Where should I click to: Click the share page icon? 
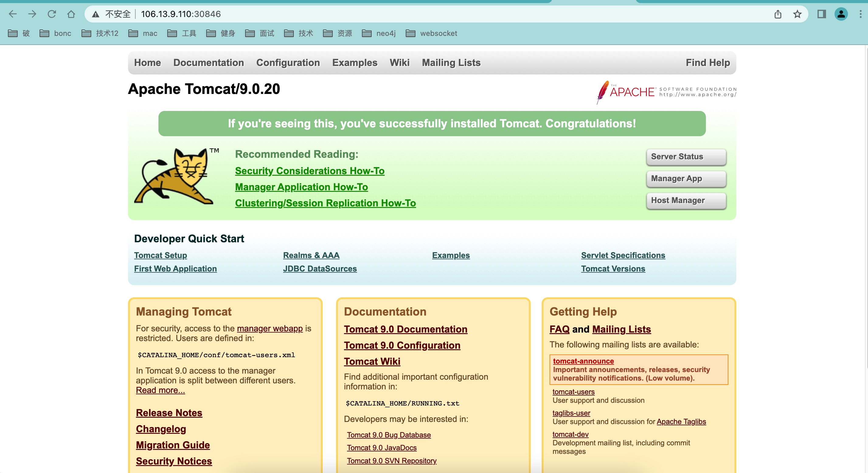point(778,14)
